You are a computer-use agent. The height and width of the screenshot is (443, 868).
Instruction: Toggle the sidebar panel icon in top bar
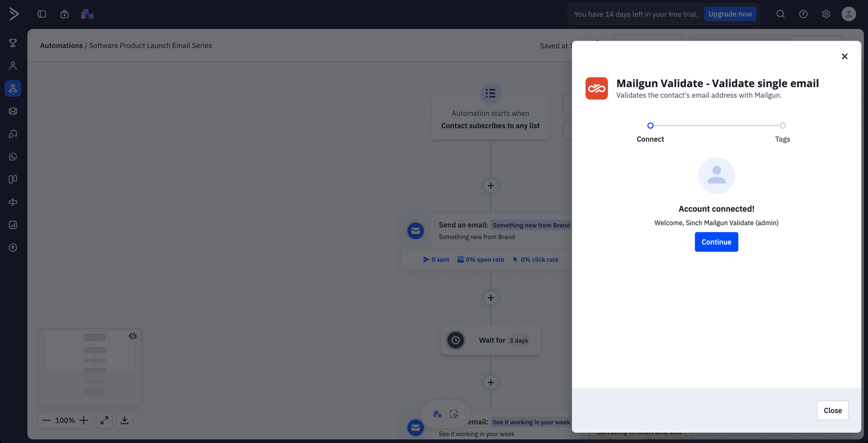(x=42, y=14)
